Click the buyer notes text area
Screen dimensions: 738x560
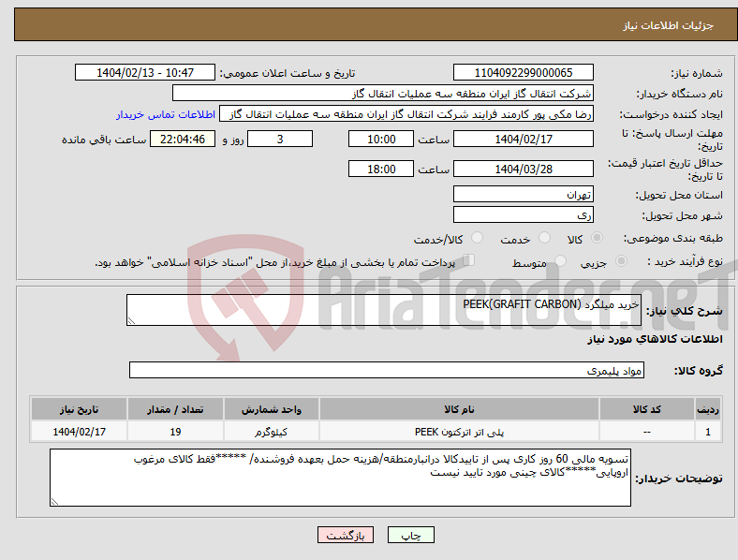340,478
